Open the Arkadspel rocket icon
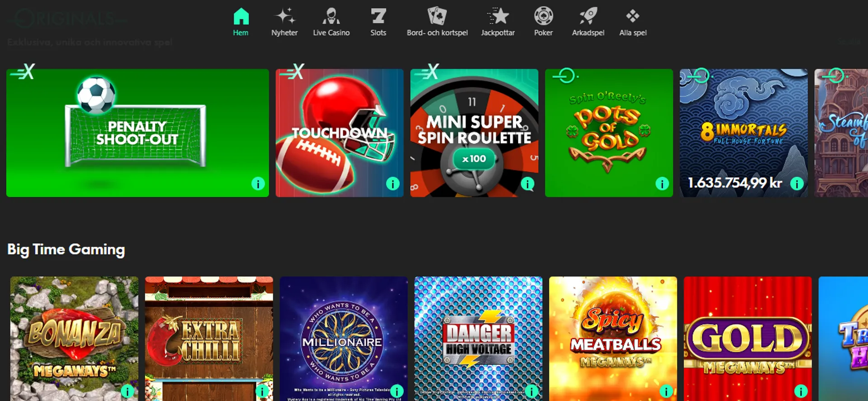 (x=588, y=16)
